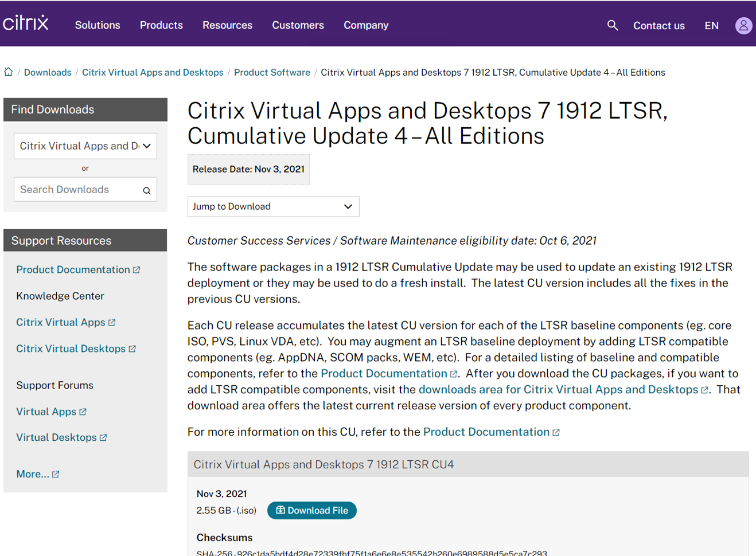Open Virtual Desktops support forum link
This screenshot has height=556, width=756.
pos(56,438)
